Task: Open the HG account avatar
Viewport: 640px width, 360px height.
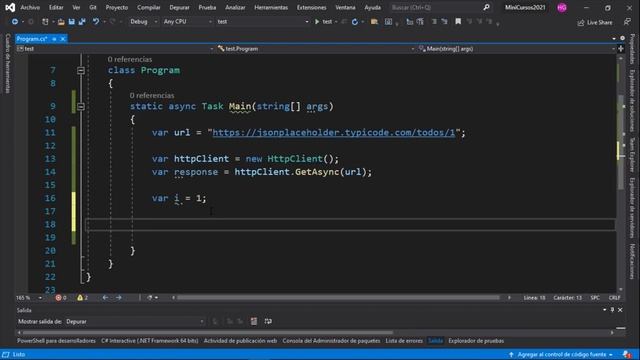Action: tap(562, 7)
